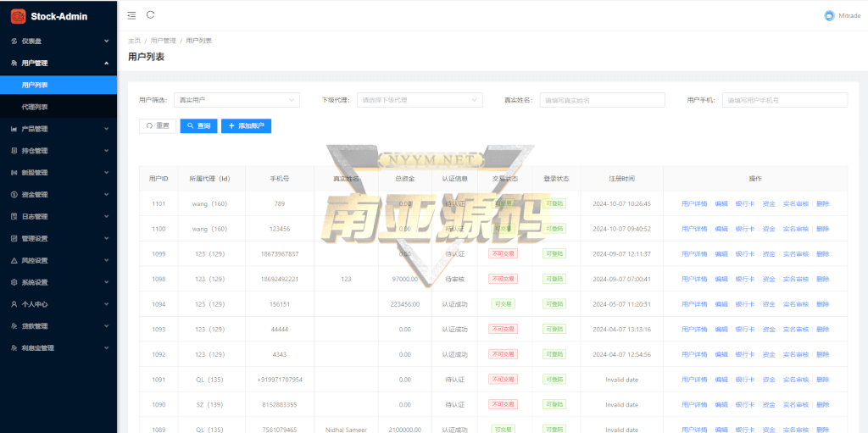Screen dimensions: 868x433
Task: Click the 重置 reset button
Action: click(x=157, y=125)
